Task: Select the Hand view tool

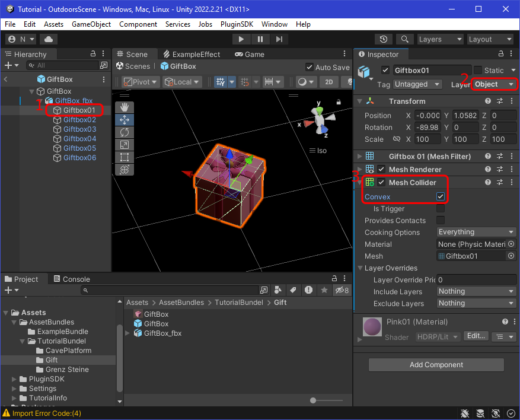Action: 125,107
